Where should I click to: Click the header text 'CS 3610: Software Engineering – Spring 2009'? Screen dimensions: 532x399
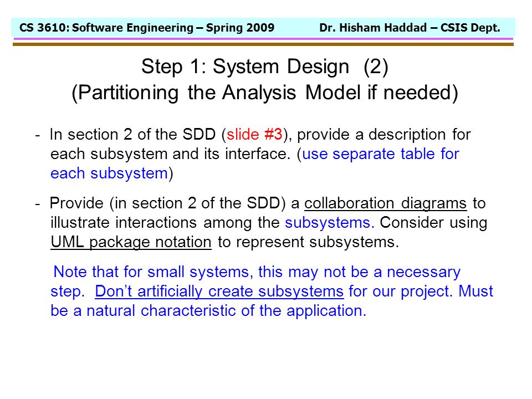pyautogui.click(x=147, y=28)
